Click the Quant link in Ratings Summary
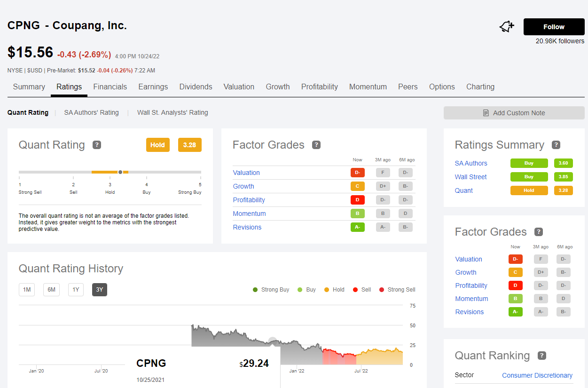This screenshot has height=388, width=588. point(464,190)
